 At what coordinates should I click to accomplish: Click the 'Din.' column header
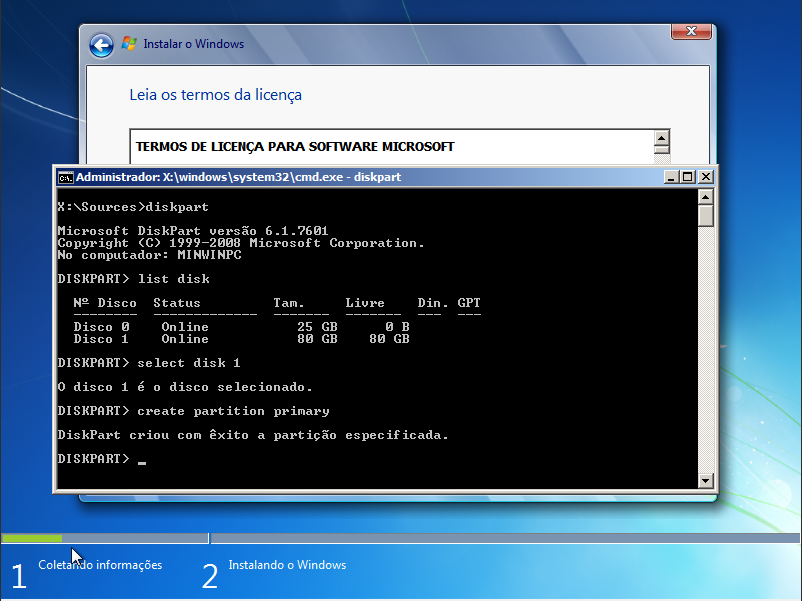(x=433, y=303)
